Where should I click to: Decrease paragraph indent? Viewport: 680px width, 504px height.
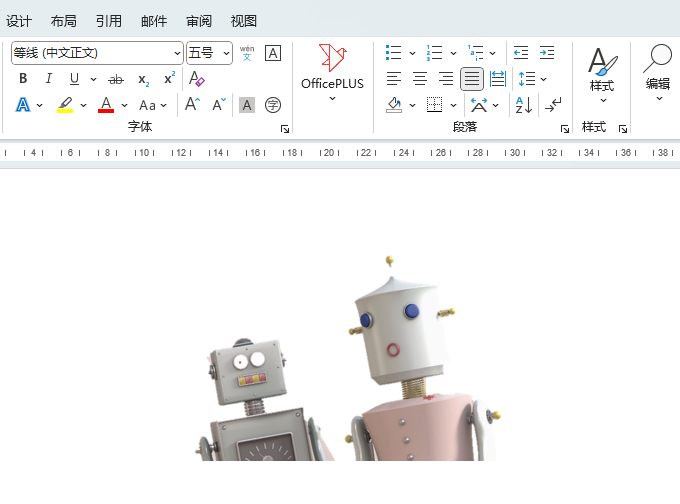tap(521, 53)
